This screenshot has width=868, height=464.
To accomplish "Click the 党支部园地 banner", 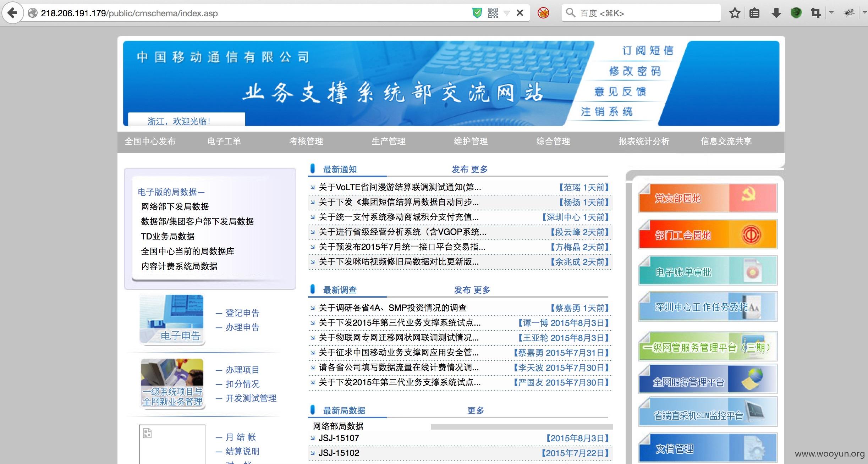I will tap(708, 198).
